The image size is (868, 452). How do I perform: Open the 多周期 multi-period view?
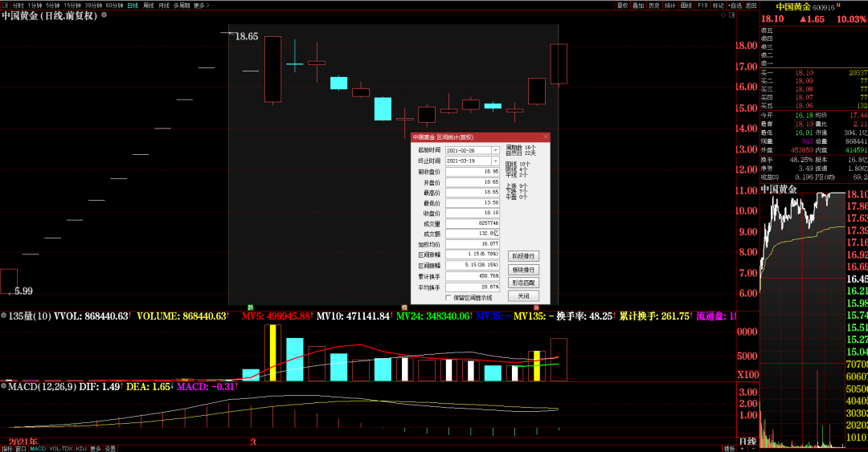182,5
